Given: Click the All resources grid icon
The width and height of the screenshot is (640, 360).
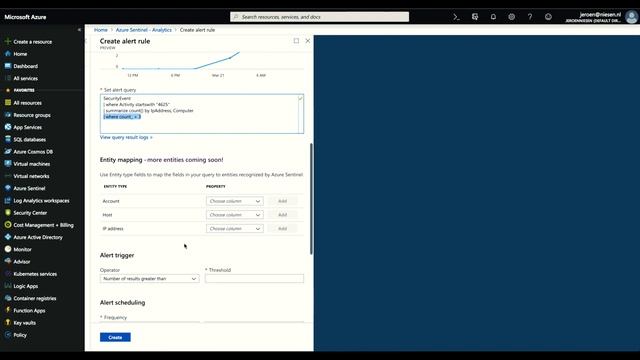Looking at the screenshot, I should (7, 102).
